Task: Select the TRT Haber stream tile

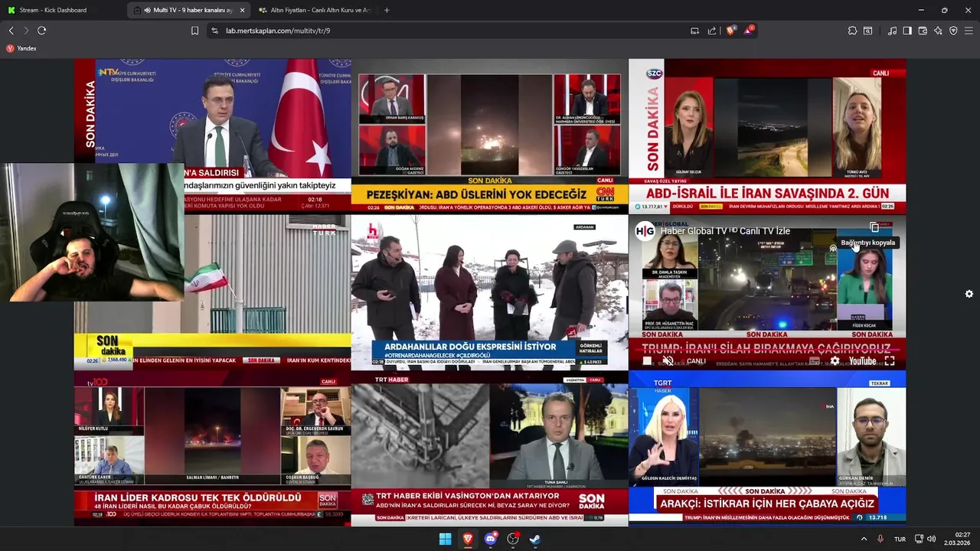Action: pyautogui.click(x=490, y=448)
